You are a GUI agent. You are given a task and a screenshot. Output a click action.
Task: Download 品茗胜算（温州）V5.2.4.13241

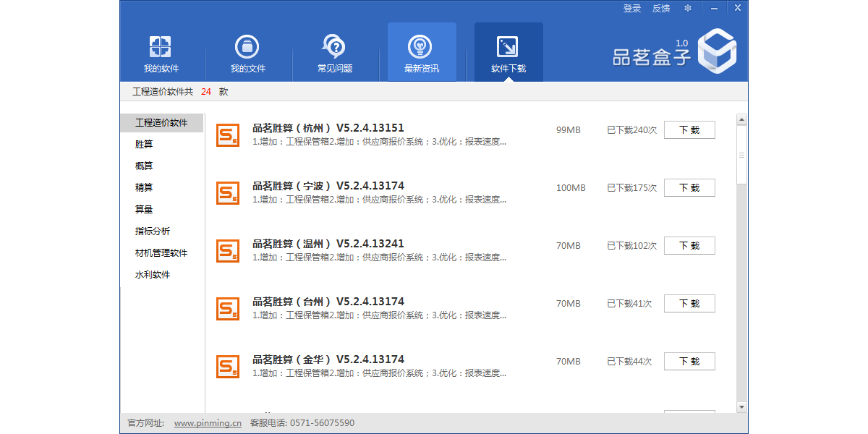[689, 246]
